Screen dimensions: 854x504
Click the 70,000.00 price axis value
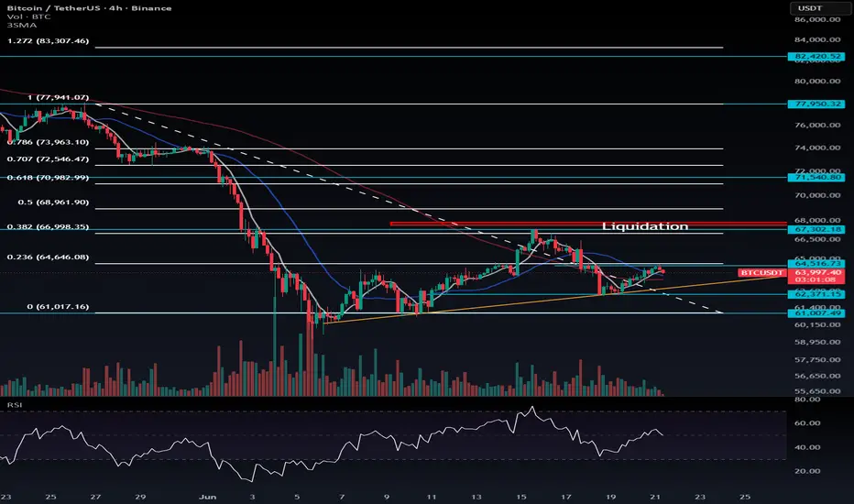pos(817,195)
